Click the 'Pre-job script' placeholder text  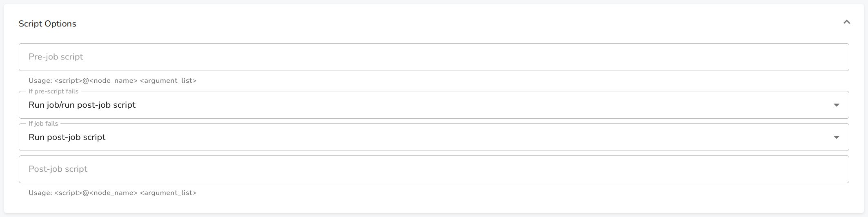(56, 57)
